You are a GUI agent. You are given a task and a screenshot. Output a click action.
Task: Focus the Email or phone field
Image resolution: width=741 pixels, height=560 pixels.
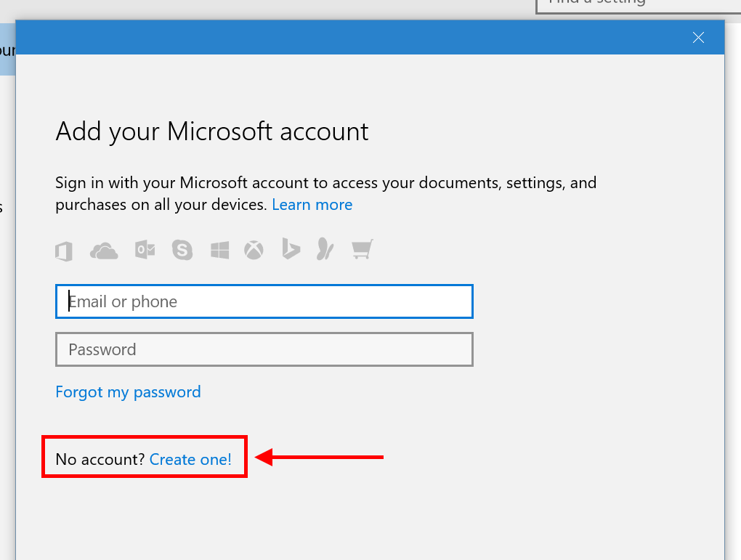(x=264, y=301)
